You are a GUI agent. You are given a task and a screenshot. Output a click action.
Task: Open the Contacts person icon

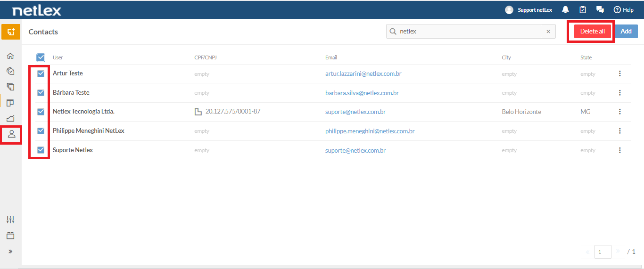tap(11, 134)
